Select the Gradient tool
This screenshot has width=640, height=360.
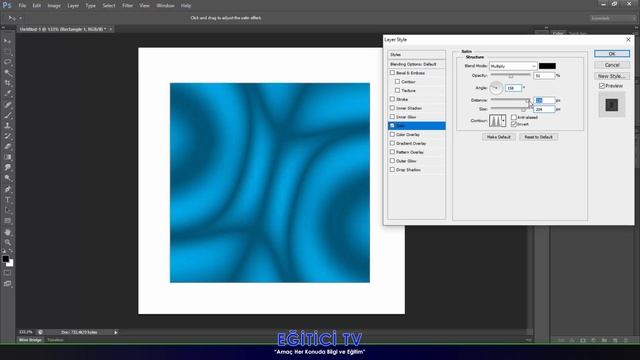click(7, 158)
